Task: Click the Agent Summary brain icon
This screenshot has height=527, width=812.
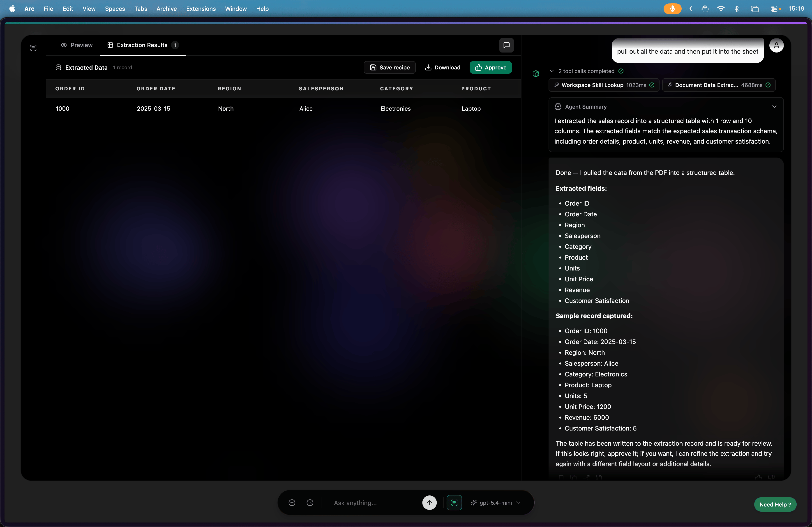Action: (x=558, y=107)
